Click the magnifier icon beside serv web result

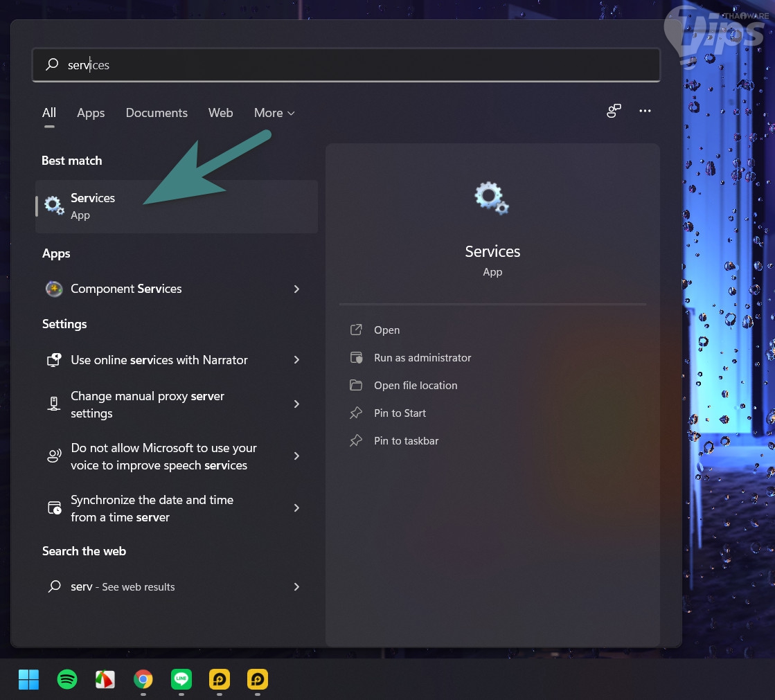(x=55, y=586)
